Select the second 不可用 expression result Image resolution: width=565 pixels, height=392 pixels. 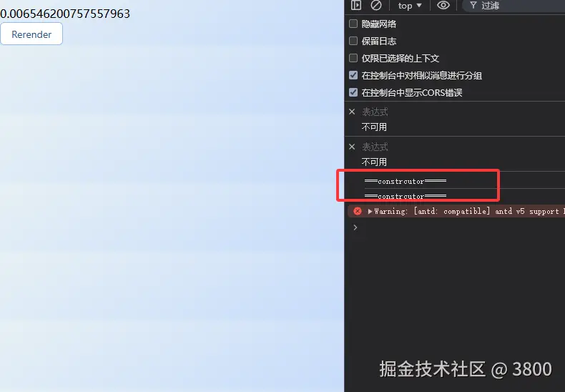[374, 162]
